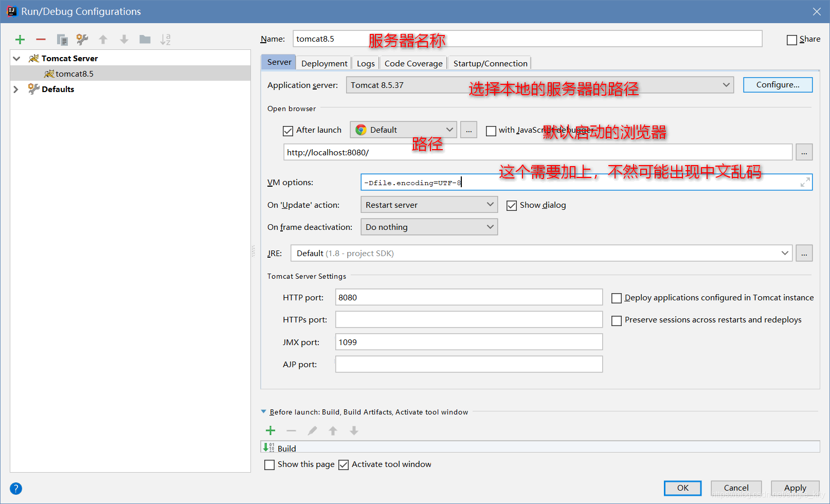Remove configuration using red minus icon
Viewport: 830px width, 504px height.
tap(41, 40)
